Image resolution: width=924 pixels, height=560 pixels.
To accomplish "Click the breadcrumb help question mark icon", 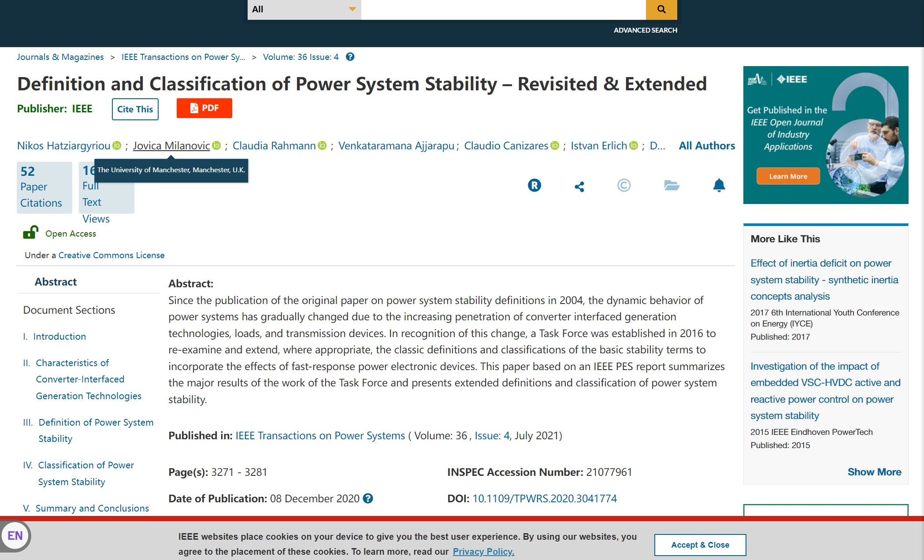I will click(x=350, y=57).
